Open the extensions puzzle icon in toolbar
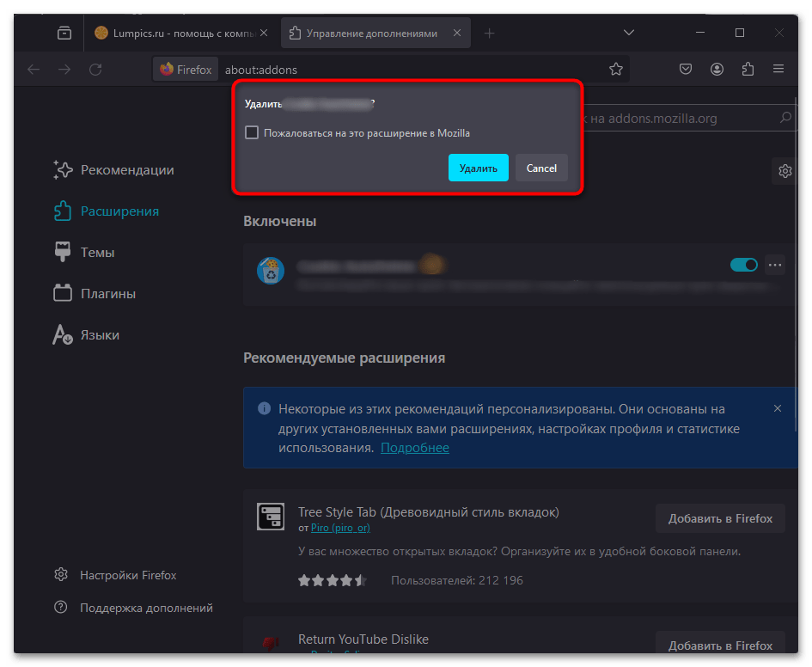The image size is (812, 667). tap(748, 69)
